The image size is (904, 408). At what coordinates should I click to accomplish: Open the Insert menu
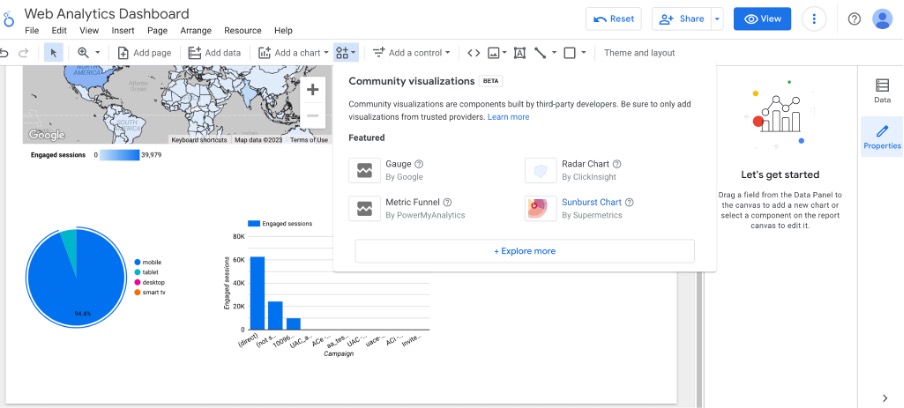click(x=123, y=31)
